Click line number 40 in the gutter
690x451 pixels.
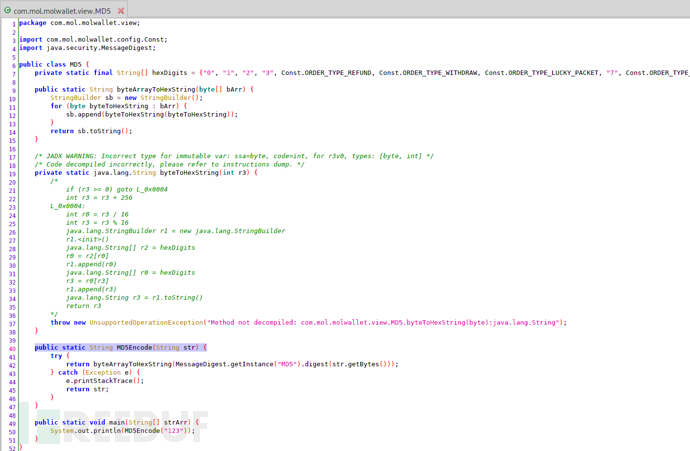click(12, 349)
